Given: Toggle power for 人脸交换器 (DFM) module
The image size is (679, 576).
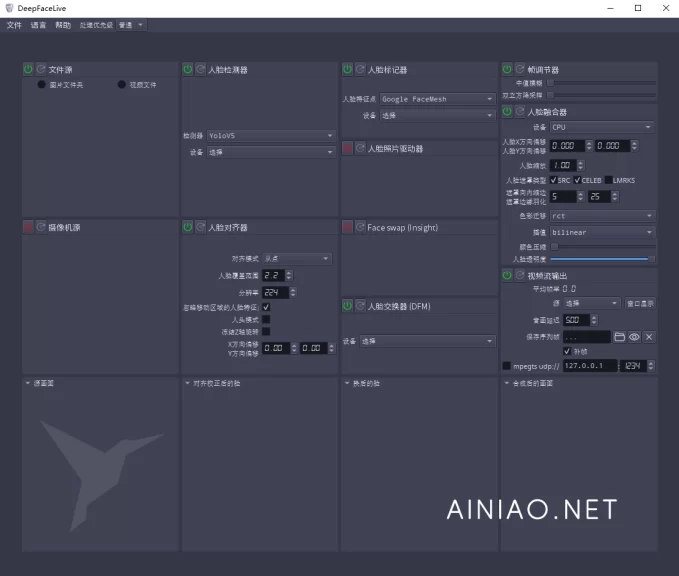Looking at the screenshot, I should (x=347, y=306).
